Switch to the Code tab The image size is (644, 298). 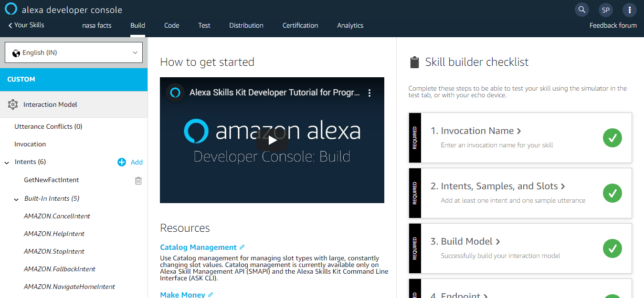pyautogui.click(x=172, y=25)
